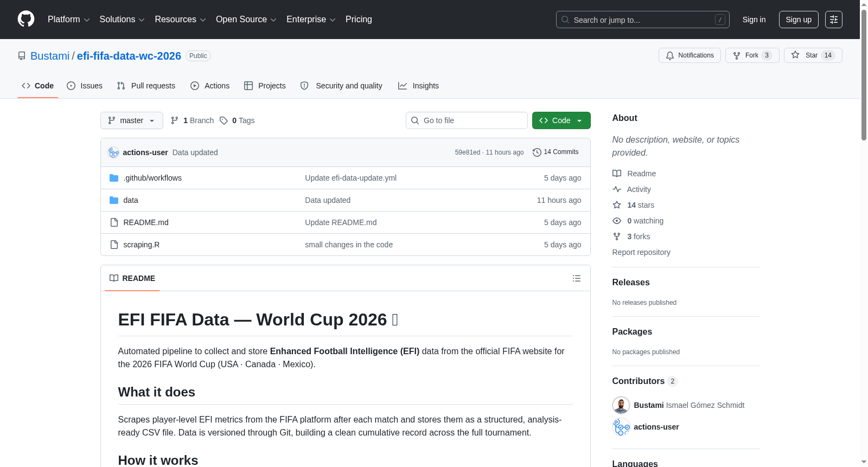Open the settings icon next to Sign up
Image resolution: width=868 pixels, height=467 pixels.
834,20
